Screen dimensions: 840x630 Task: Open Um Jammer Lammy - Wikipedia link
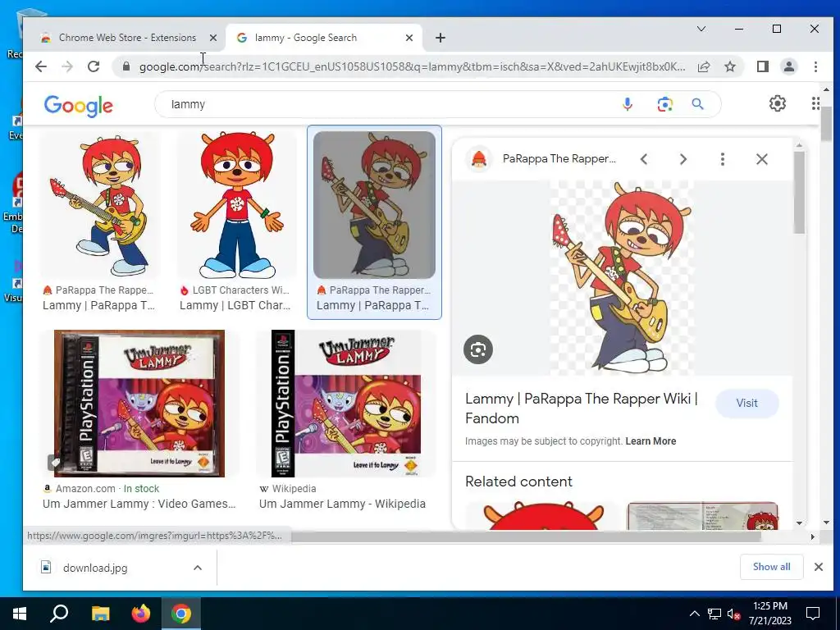[x=342, y=504]
